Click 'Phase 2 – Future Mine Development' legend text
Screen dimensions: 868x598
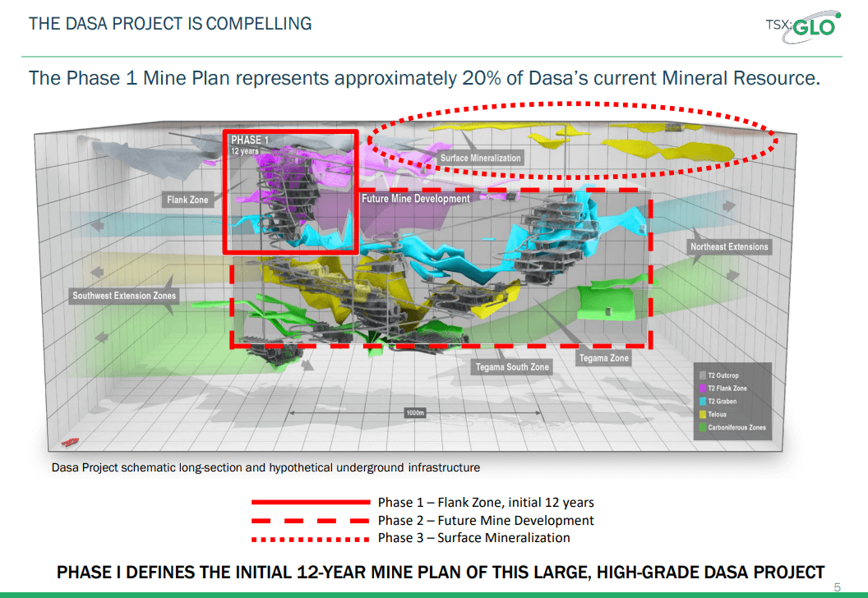click(x=486, y=521)
